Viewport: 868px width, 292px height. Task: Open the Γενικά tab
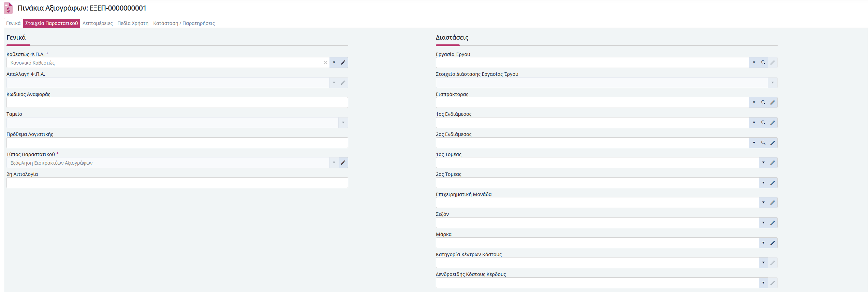13,23
